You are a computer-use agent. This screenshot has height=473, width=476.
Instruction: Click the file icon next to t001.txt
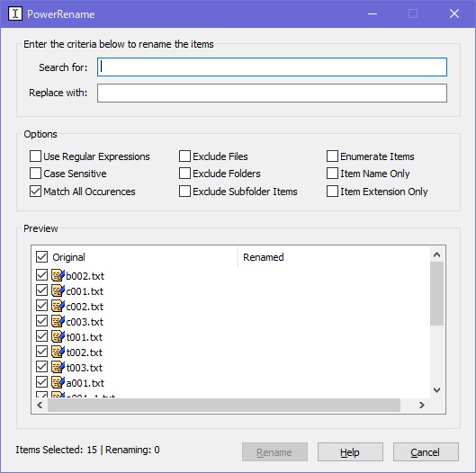58,336
